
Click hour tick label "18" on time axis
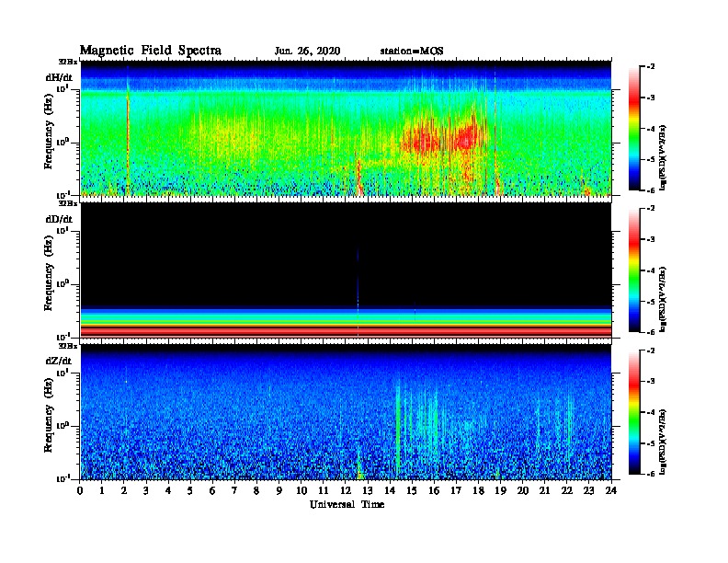click(478, 490)
